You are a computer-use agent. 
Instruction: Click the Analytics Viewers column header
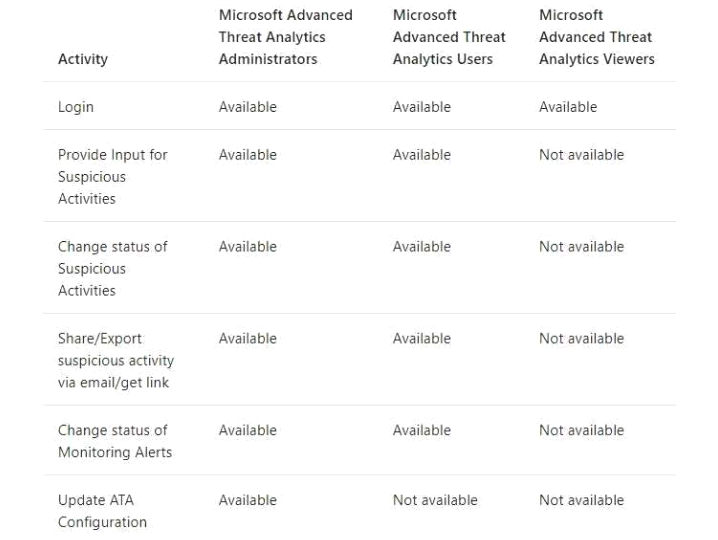click(x=597, y=37)
